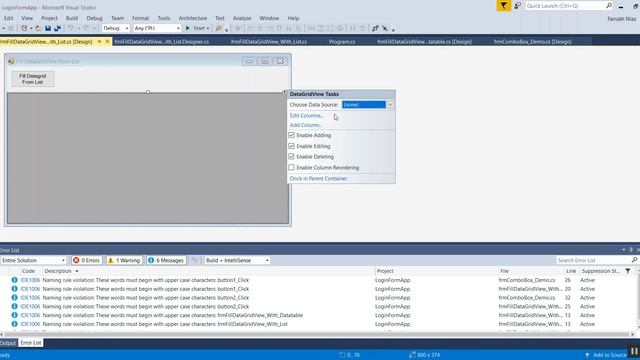This screenshot has width=640, height=360.
Task: Close the active design tab with its X
Action: pos(107,42)
